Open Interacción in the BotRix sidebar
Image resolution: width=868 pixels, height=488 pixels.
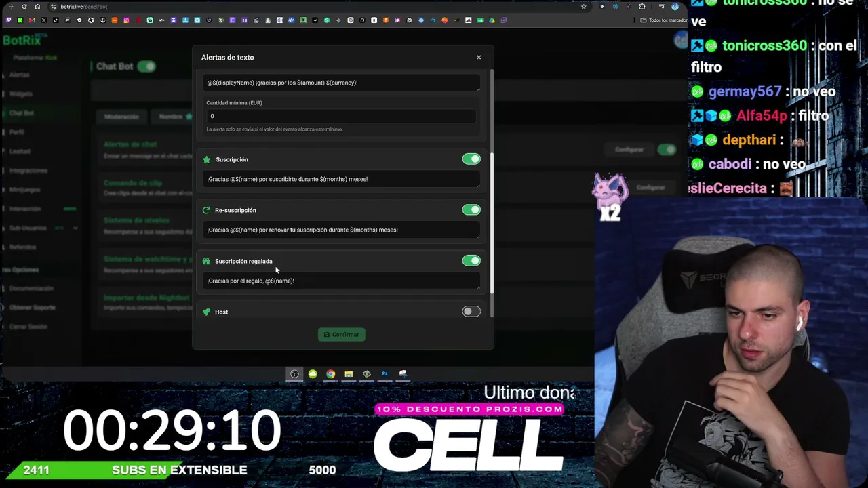(x=25, y=209)
